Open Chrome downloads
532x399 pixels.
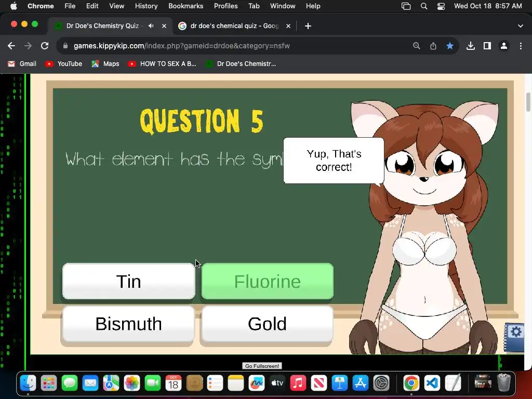[471, 46]
